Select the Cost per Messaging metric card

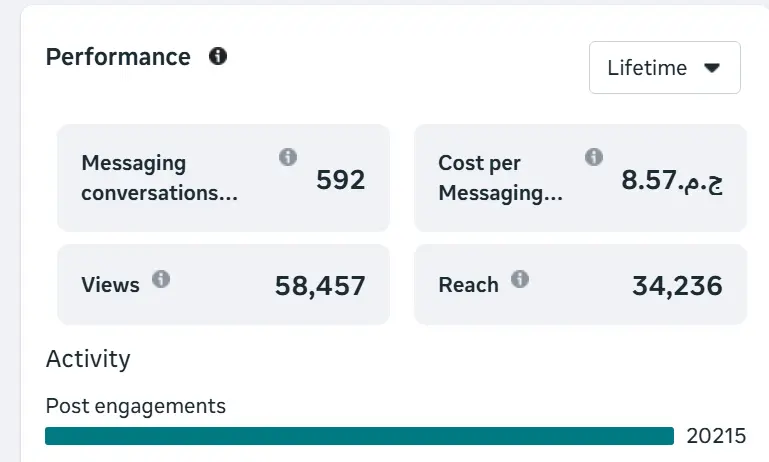click(580, 178)
